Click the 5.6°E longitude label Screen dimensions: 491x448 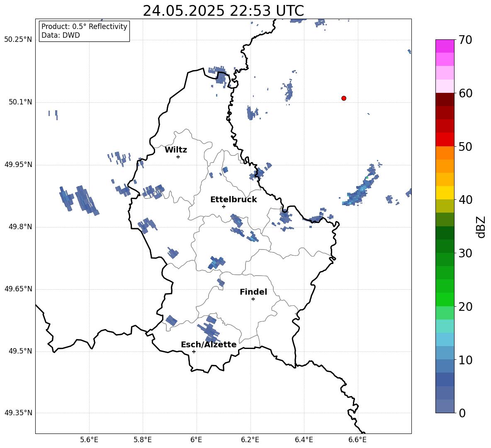pyautogui.click(x=89, y=440)
